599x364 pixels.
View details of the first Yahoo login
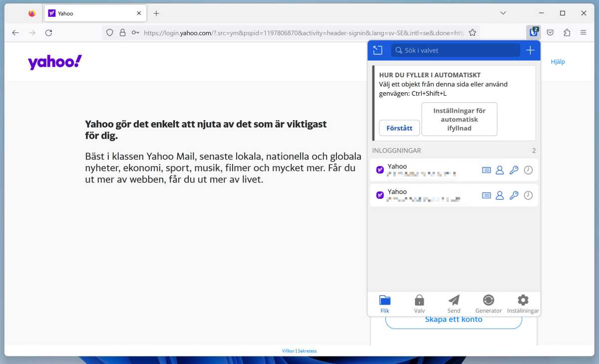coord(486,170)
